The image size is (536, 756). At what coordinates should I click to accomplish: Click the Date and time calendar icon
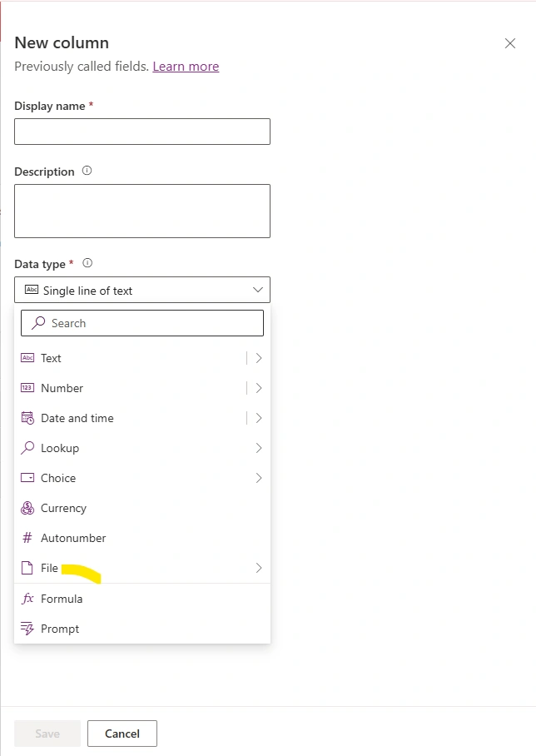(x=27, y=417)
